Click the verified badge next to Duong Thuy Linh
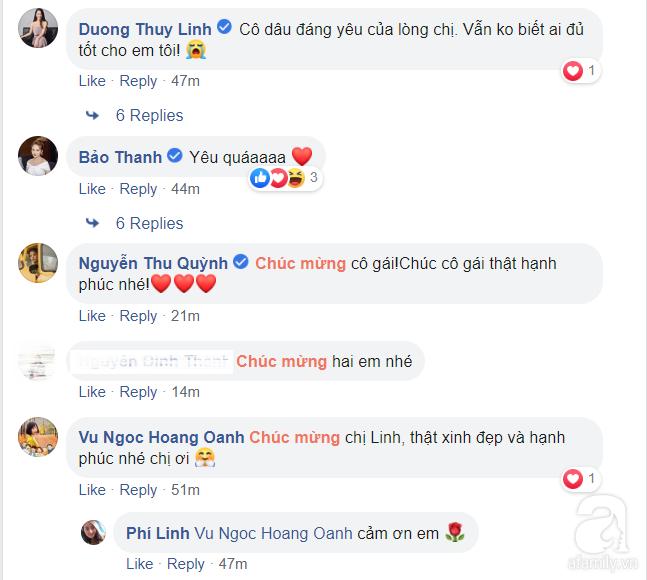Image resolution: width=647 pixels, height=580 pixels. coord(225,27)
